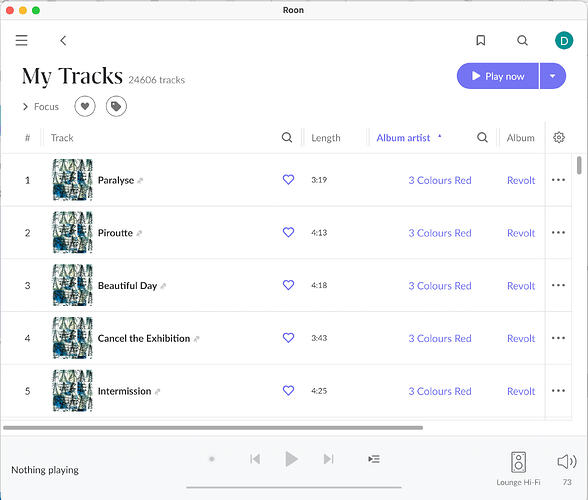Open 3 Colours Red artist for Piroutte
This screenshot has width=588, height=500.
coord(440,233)
